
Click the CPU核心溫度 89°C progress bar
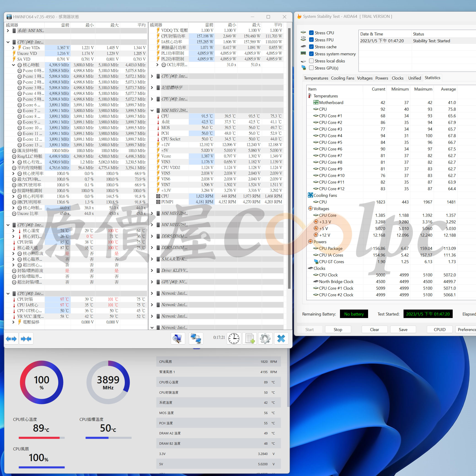pyautogui.click(x=42, y=438)
